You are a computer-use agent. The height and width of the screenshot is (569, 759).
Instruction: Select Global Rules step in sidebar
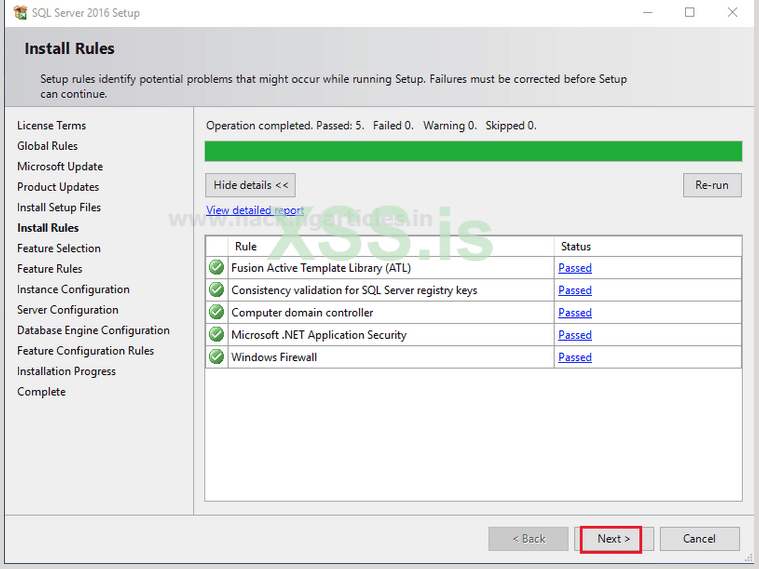pyautogui.click(x=47, y=146)
